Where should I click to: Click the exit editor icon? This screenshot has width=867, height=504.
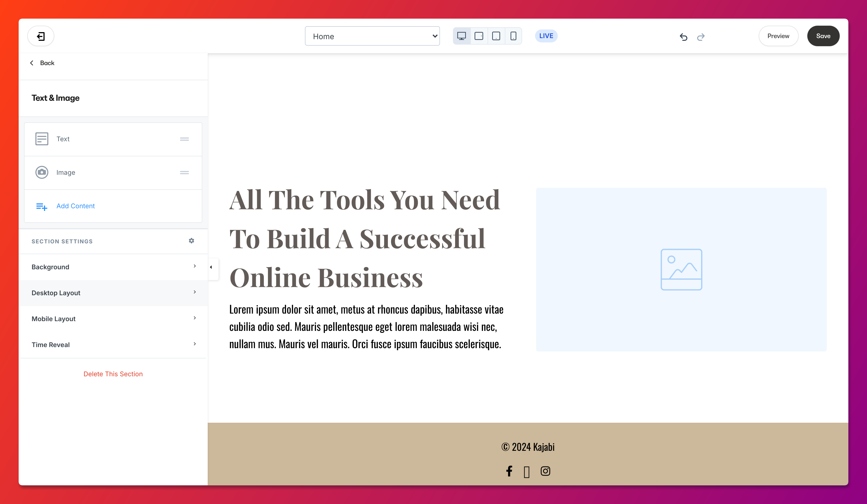[41, 36]
